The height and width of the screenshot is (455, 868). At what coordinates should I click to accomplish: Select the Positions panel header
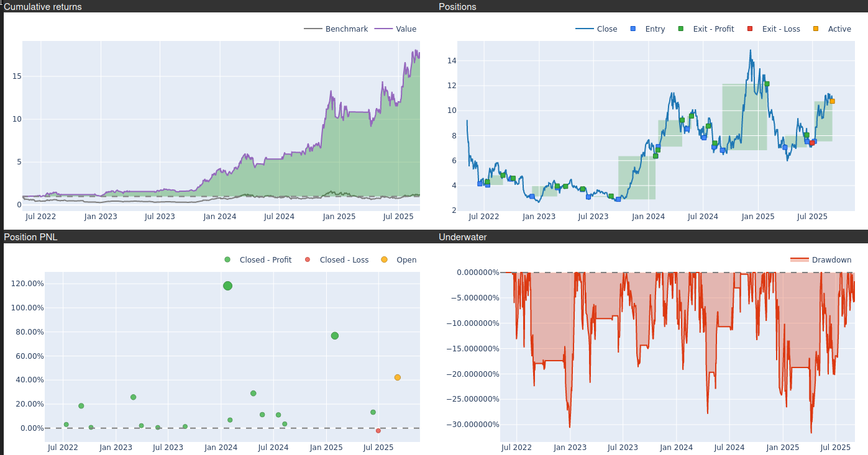pyautogui.click(x=457, y=7)
